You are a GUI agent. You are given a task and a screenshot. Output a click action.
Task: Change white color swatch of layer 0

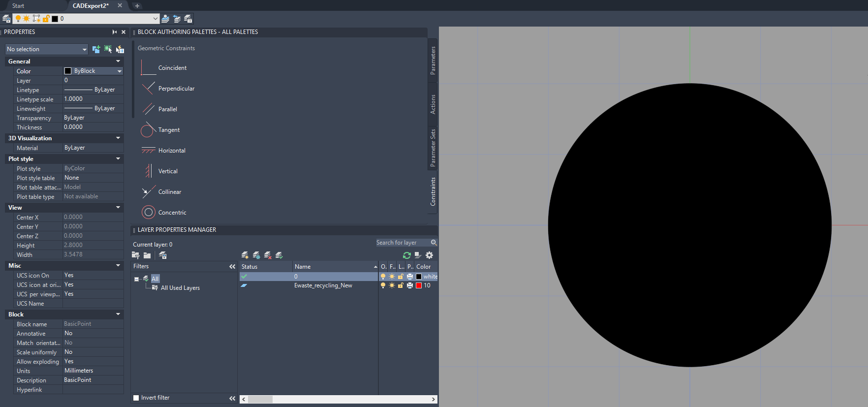point(419,277)
